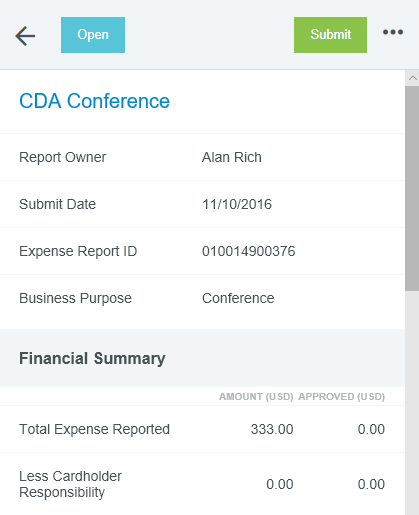Click the blue Open button

tap(93, 35)
